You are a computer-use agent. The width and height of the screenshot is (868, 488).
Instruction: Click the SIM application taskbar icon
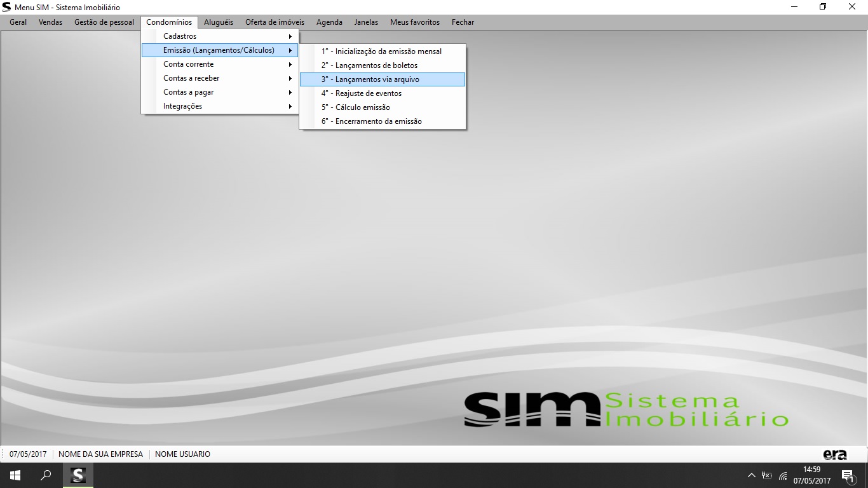pos(78,475)
